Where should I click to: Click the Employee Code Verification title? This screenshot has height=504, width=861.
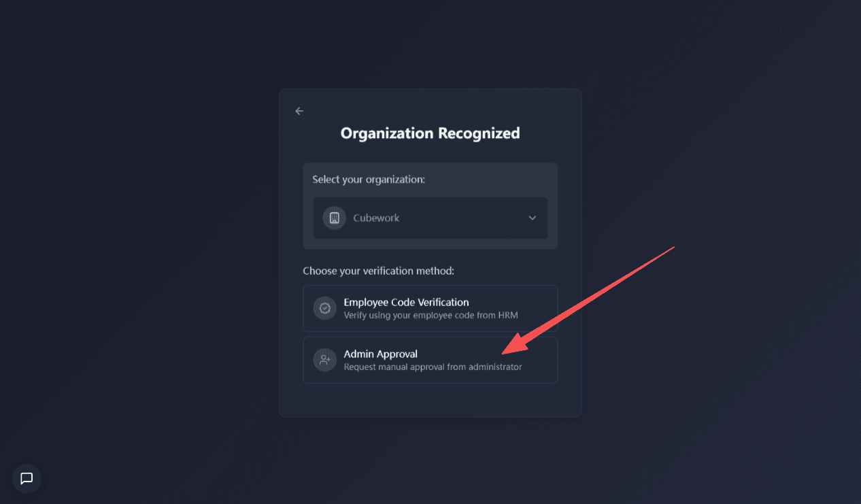(406, 302)
